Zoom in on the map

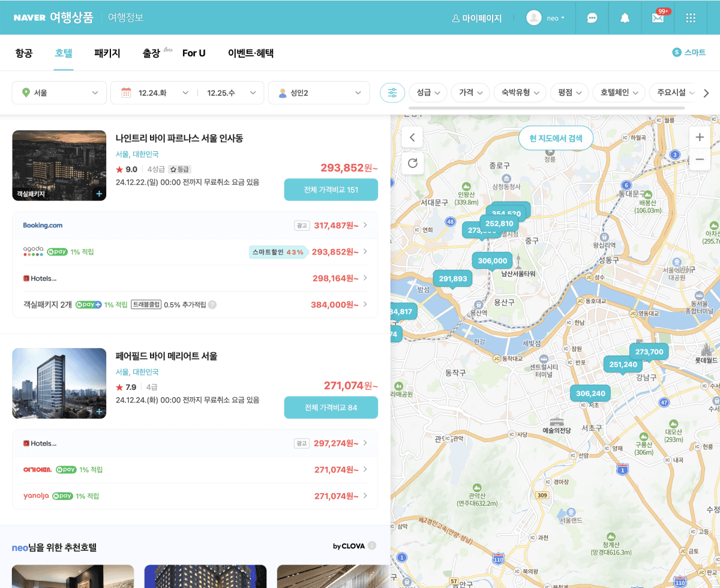(x=700, y=137)
